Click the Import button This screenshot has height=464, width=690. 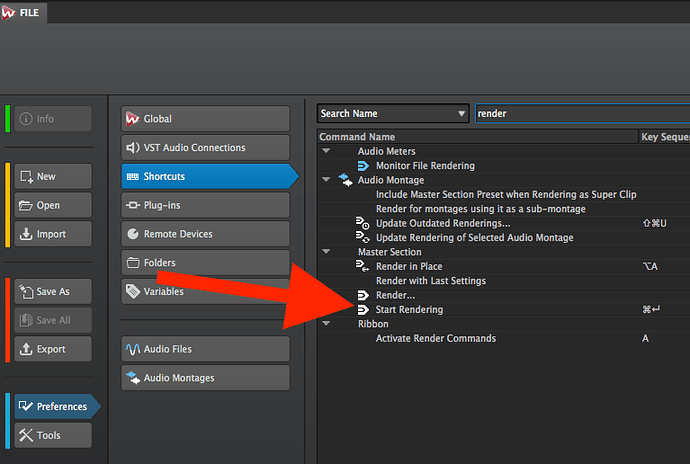(x=53, y=234)
